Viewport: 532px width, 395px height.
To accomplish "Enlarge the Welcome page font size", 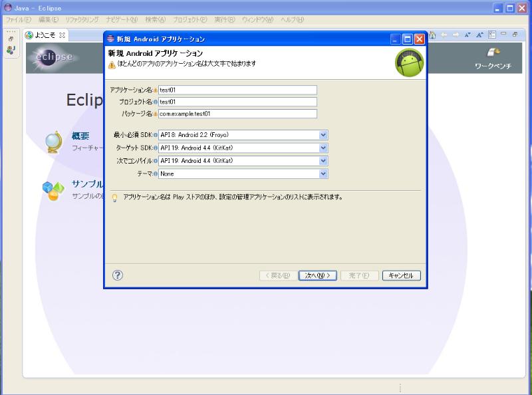I will (x=479, y=35).
